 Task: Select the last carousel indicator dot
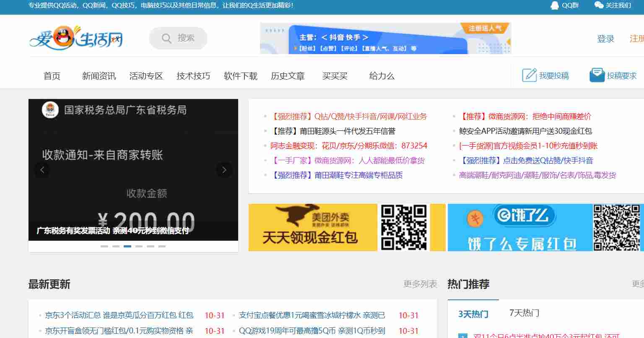[162, 246]
